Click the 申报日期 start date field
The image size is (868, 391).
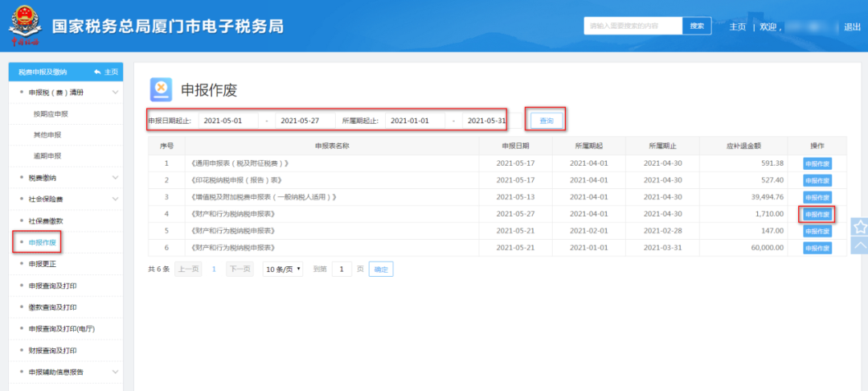[228, 121]
